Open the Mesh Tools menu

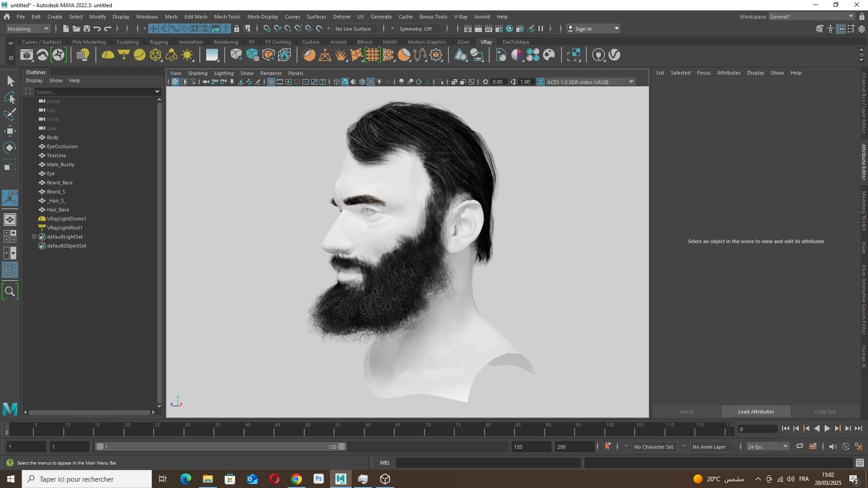(227, 17)
